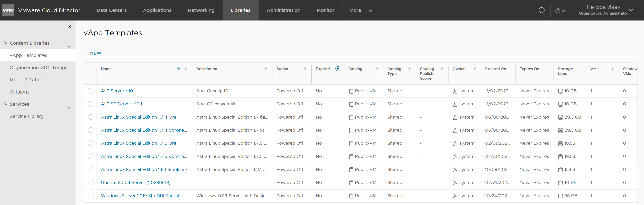Open the Administration tab

point(283,10)
